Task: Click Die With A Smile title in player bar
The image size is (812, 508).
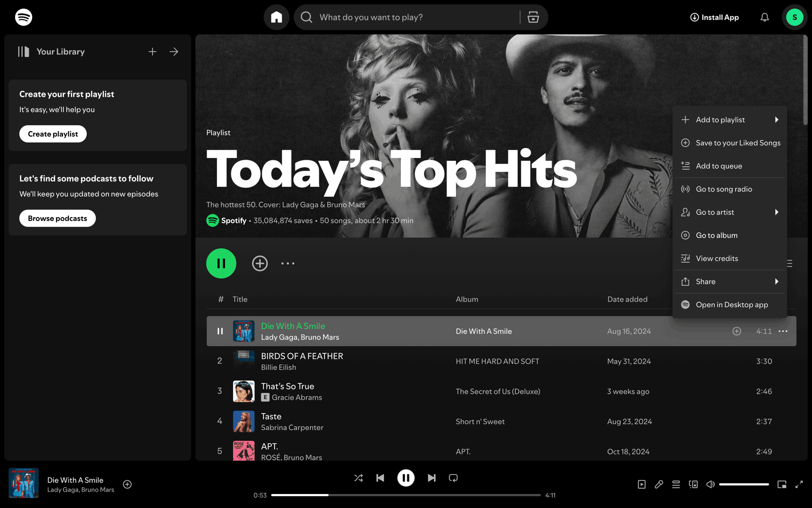Action: pos(75,480)
